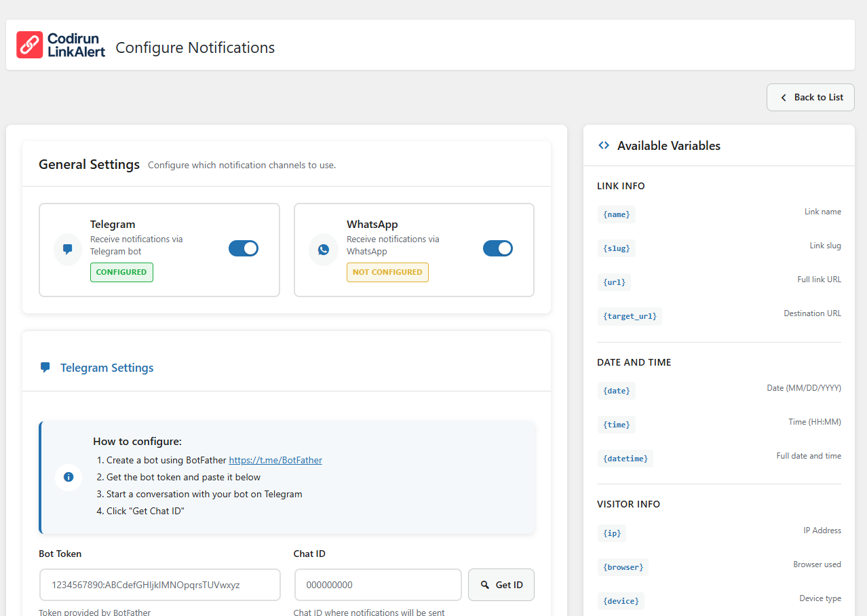Focus the Bot Token input field
Screen dimensions: 867x616
pyautogui.click(x=159, y=585)
